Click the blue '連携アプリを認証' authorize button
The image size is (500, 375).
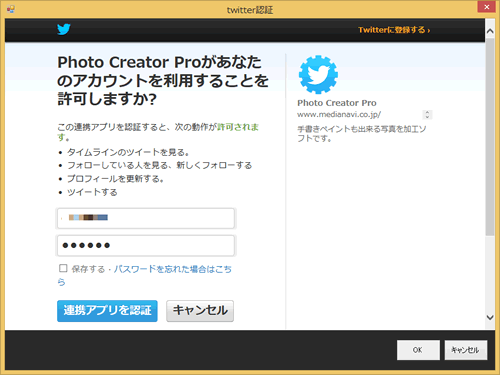pos(107,311)
